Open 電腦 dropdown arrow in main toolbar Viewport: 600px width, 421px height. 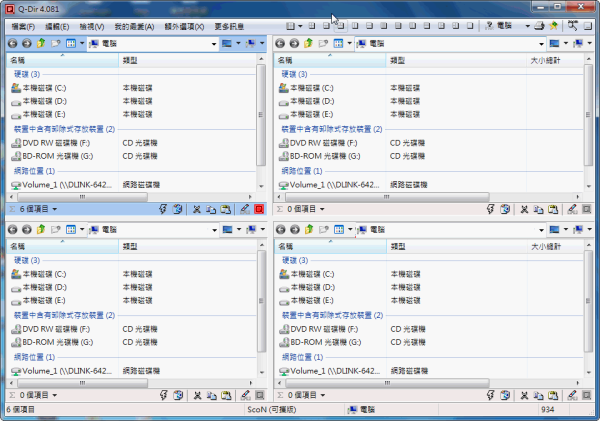pos(527,26)
